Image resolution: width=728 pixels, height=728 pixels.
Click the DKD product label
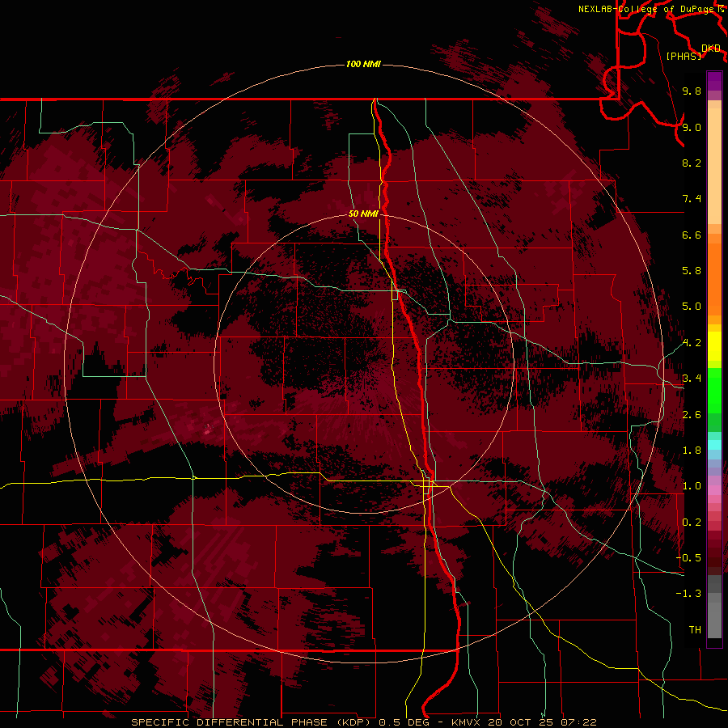click(711, 48)
